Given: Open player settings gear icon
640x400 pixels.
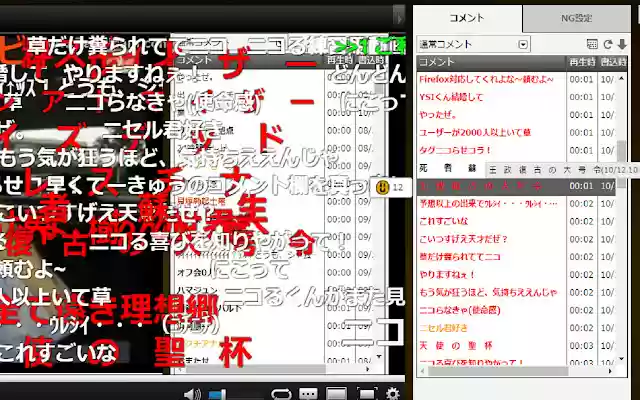Looking at the screenshot, I should 393,393.
